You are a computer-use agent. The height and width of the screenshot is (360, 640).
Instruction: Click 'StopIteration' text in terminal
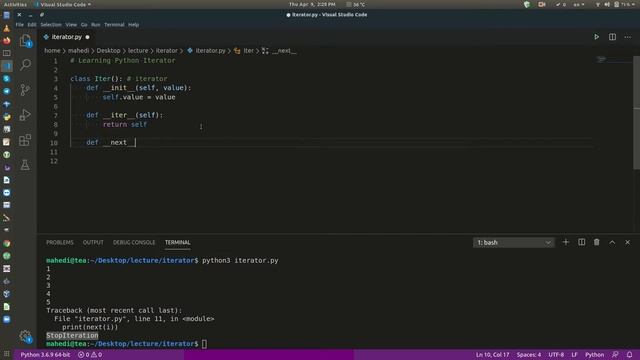coord(72,336)
